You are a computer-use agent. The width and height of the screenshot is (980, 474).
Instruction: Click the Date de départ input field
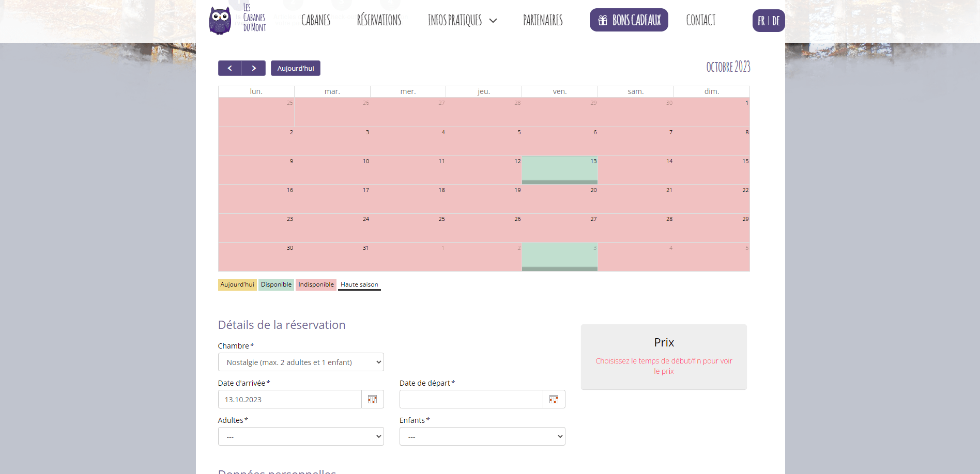[471, 399]
